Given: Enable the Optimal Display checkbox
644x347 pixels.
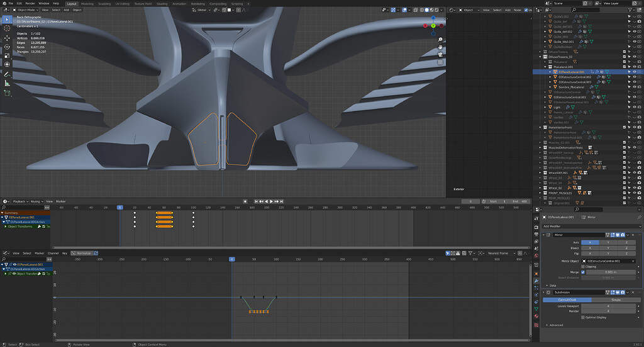Looking at the screenshot, I should [583, 317].
